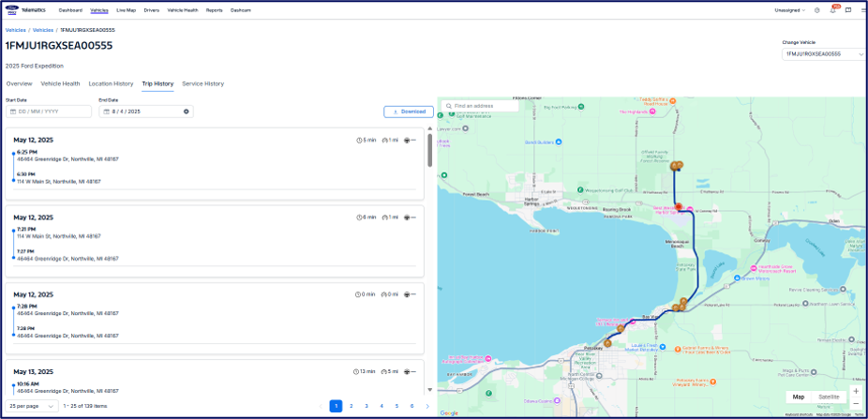Open the 25 per page dropdown
This screenshot has height=419, width=868.
point(32,406)
